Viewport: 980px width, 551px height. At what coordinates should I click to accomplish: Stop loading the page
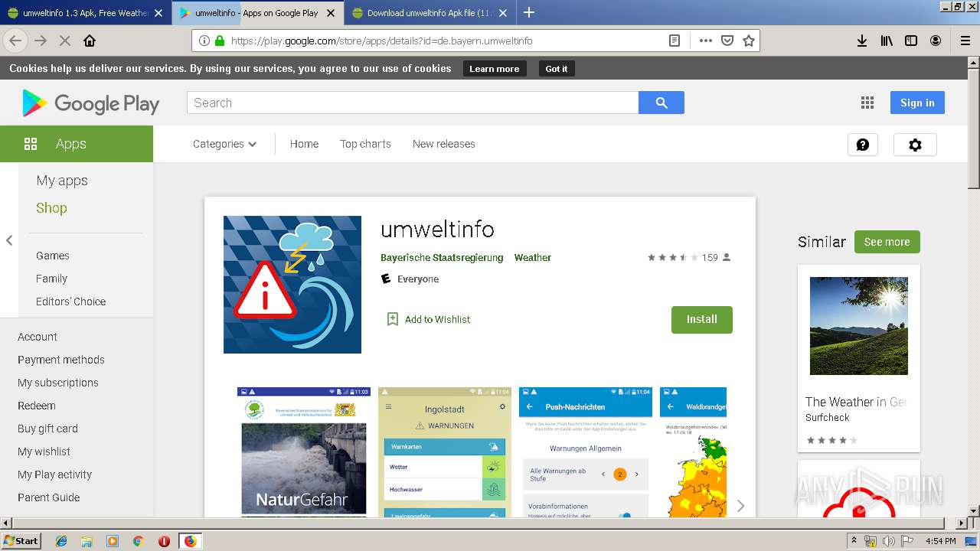(x=65, y=41)
